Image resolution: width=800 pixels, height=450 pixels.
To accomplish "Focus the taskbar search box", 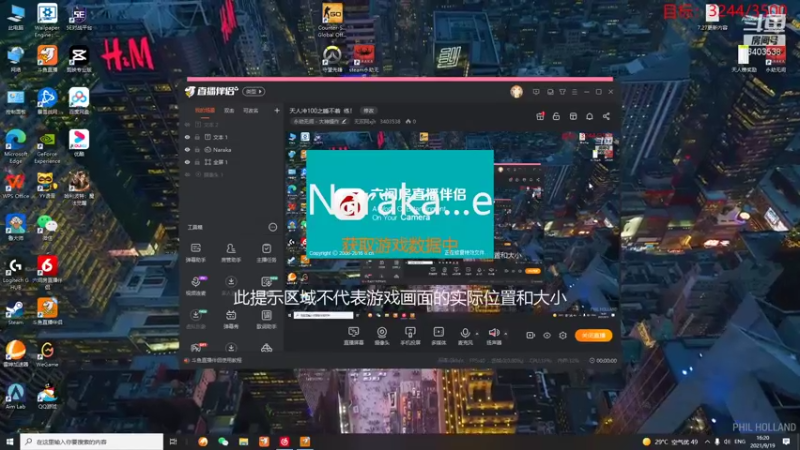I will click(92, 442).
